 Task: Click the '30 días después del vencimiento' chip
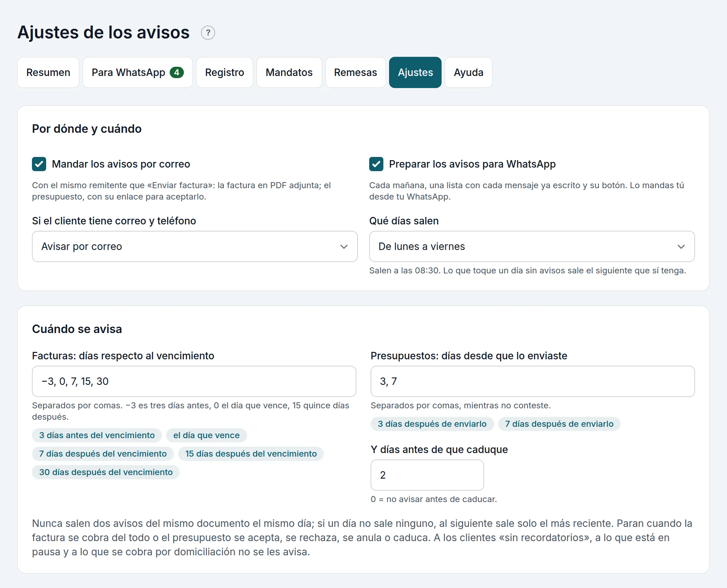coord(106,472)
